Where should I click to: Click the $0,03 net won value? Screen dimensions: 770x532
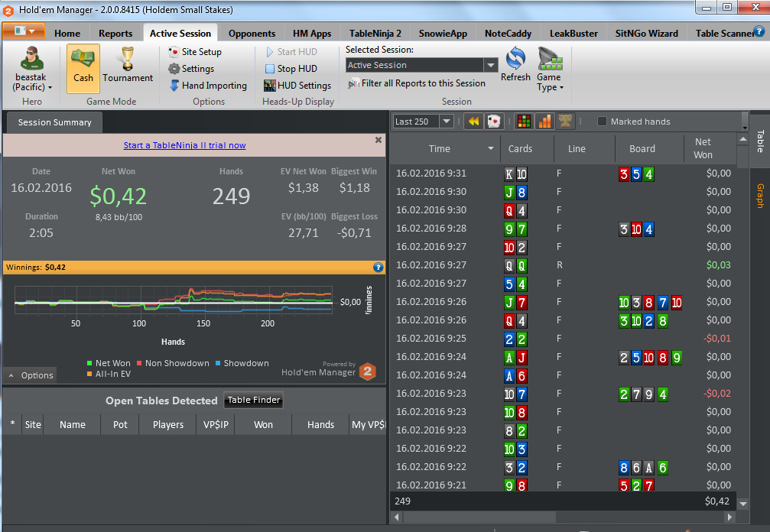pos(719,265)
